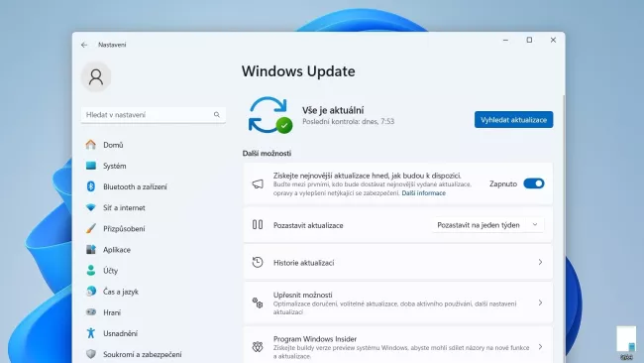
Task: Click the Síť a internet wifi icon
Action: [x=91, y=207]
